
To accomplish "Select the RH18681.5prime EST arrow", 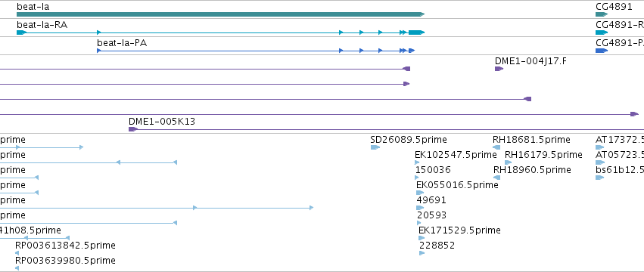I will pyautogui.click(x=496, y=147).
